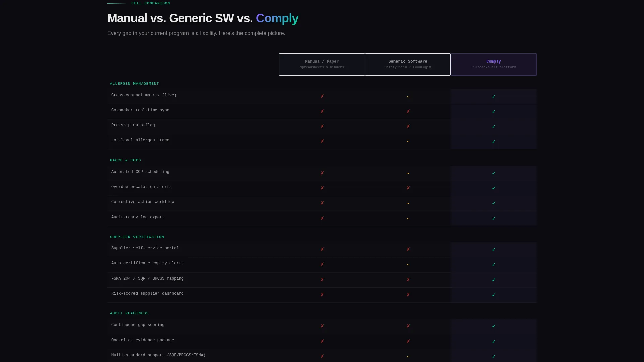Image resolution: width=644 pixels, height=362 pixels.
Task: Click Generic Software cross for Continuous gap scoring
Action: [408, 326]
